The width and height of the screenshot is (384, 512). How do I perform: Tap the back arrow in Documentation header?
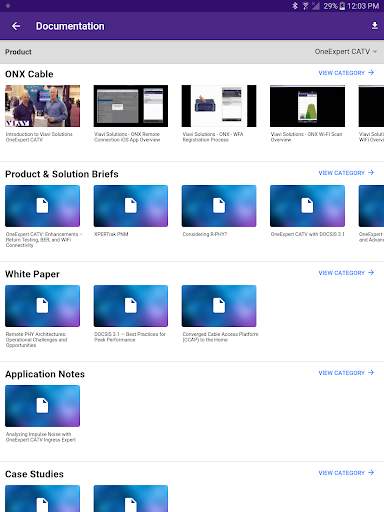coord(16,26)
